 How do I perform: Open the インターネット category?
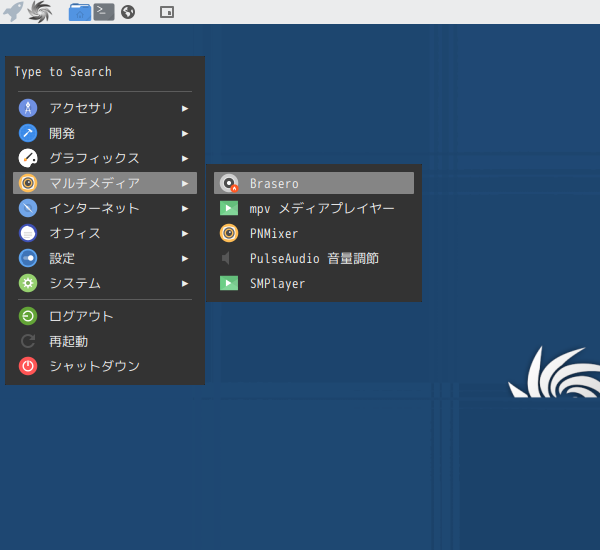click(x=94, y=208)
